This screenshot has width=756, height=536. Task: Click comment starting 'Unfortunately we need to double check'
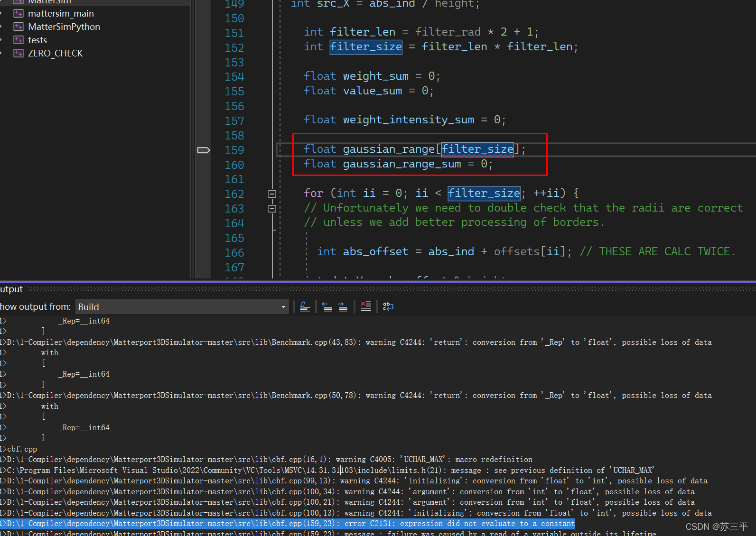(523, 208)
